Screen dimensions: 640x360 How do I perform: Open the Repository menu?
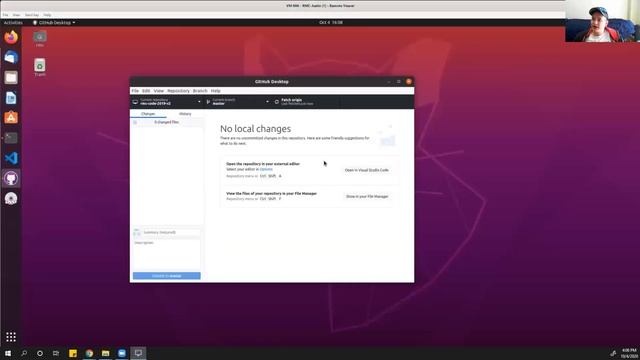pos(178,91)
